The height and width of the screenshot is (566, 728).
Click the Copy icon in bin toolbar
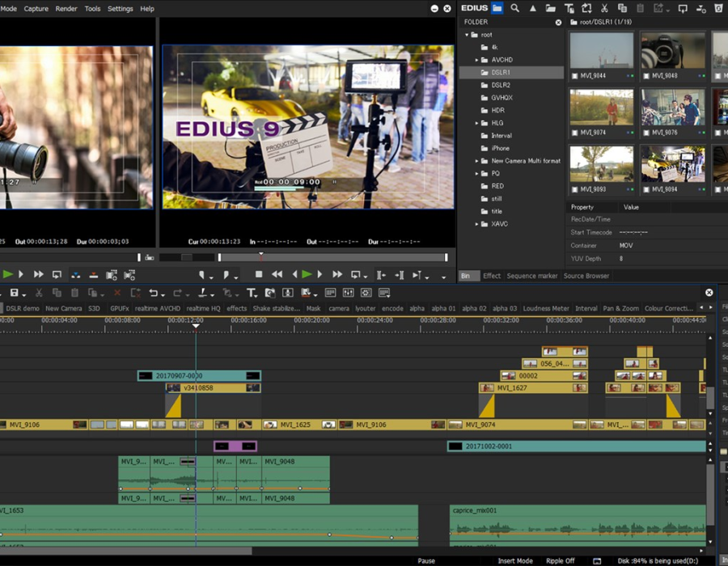point(622,8)
